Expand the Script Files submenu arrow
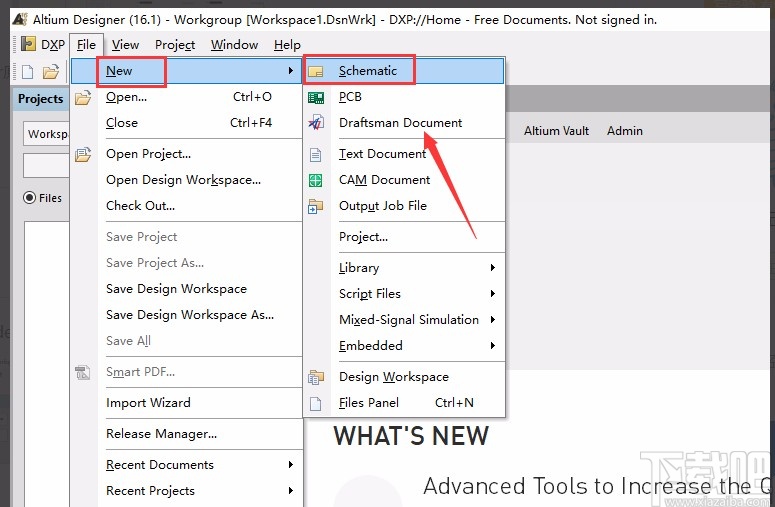This screenshot has height=507, width=775. [x=493, y=294]
